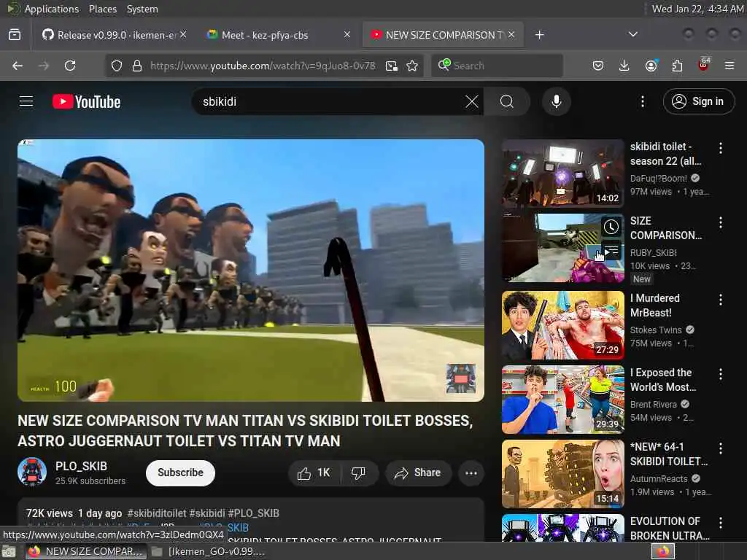Switch to Meet kez-pfya-cbs tab
The image size is (747, 560).
tap(279, 35)
